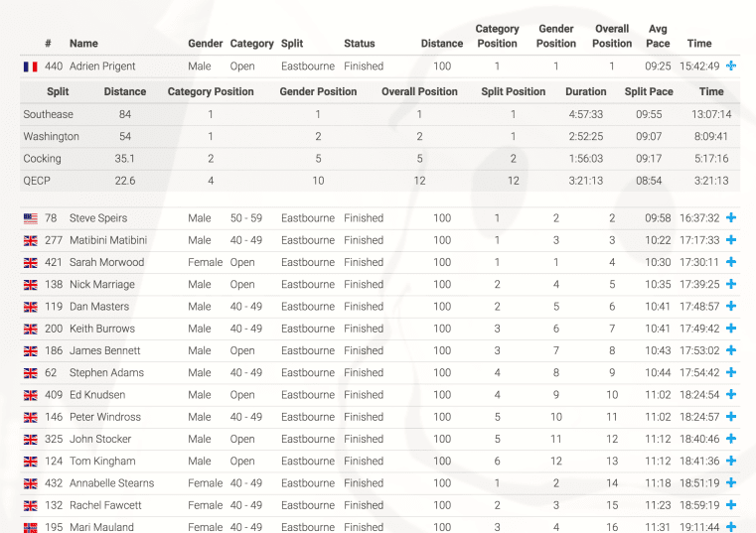Sort by the Name column header
Viewport: 756px width, 533px height.
coord(83,44)
